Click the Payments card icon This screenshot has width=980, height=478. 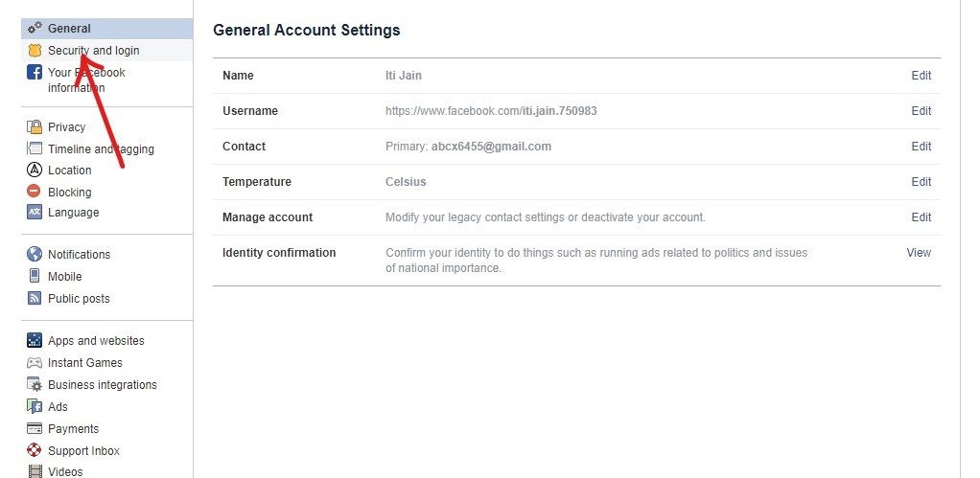point(35,429)
